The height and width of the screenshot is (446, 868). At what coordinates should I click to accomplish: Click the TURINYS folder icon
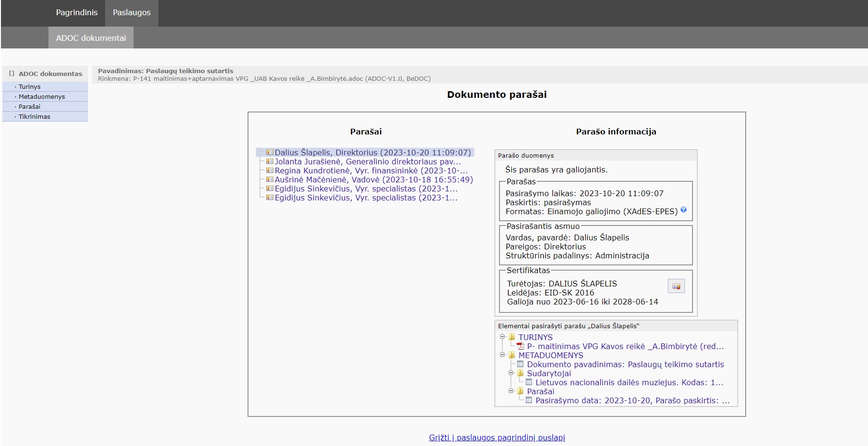(x=512, y=337)
